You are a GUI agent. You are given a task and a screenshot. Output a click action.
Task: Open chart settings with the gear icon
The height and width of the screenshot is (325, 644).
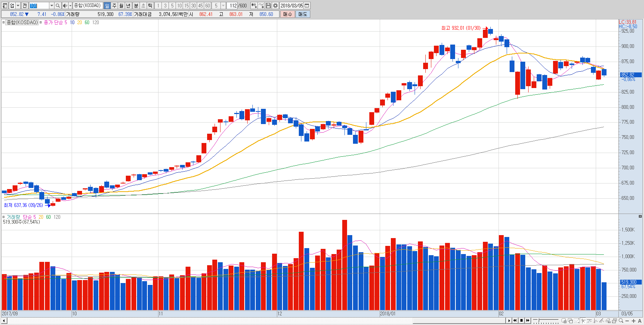pos(275,6)
